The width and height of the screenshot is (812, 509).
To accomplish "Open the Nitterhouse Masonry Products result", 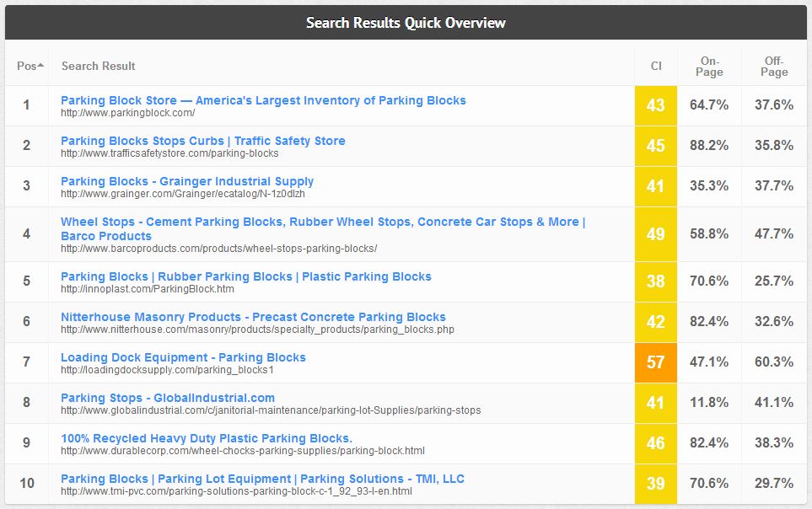I will 253,316.
